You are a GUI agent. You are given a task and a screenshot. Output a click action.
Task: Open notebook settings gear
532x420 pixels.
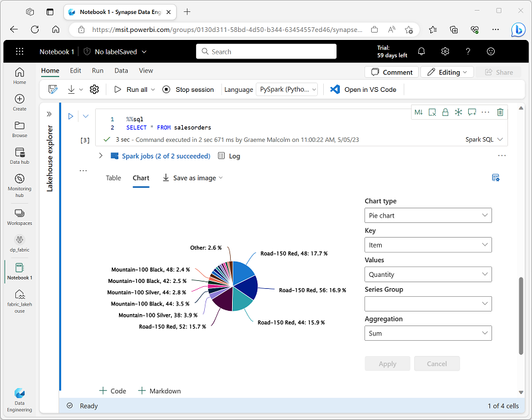(x=94, y=89)
